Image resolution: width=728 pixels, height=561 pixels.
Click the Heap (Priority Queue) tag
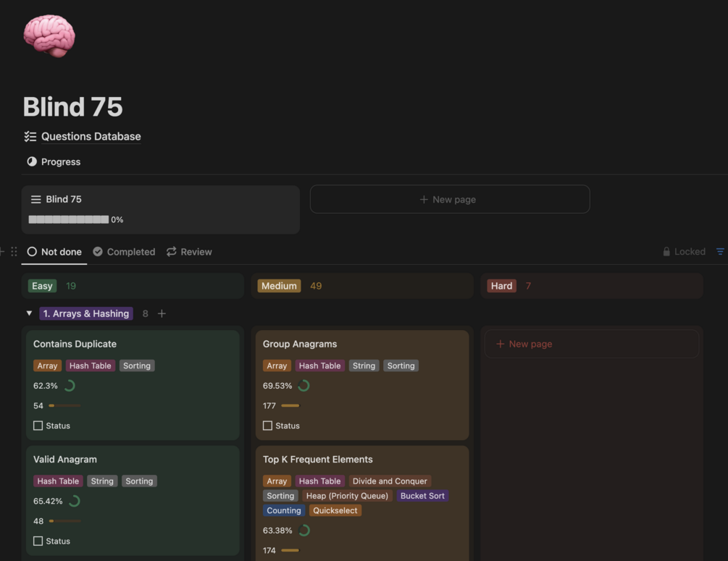click(347, 496)
